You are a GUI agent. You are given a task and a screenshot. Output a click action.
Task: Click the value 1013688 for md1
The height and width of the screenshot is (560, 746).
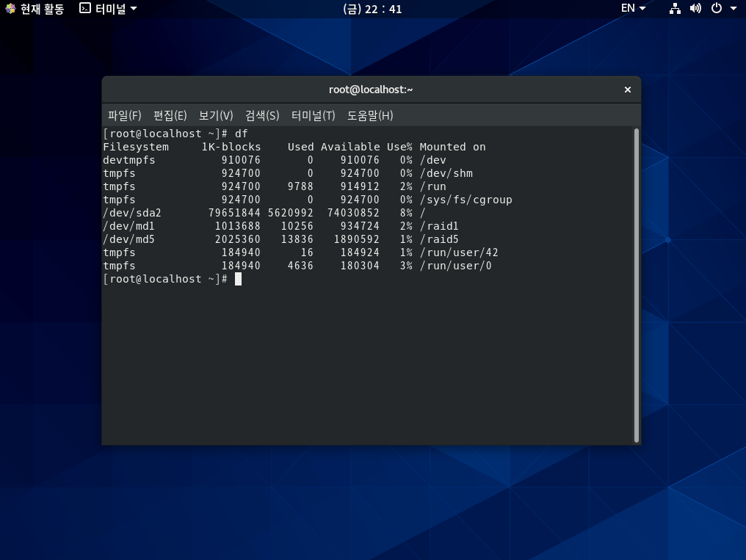point(238,226)
